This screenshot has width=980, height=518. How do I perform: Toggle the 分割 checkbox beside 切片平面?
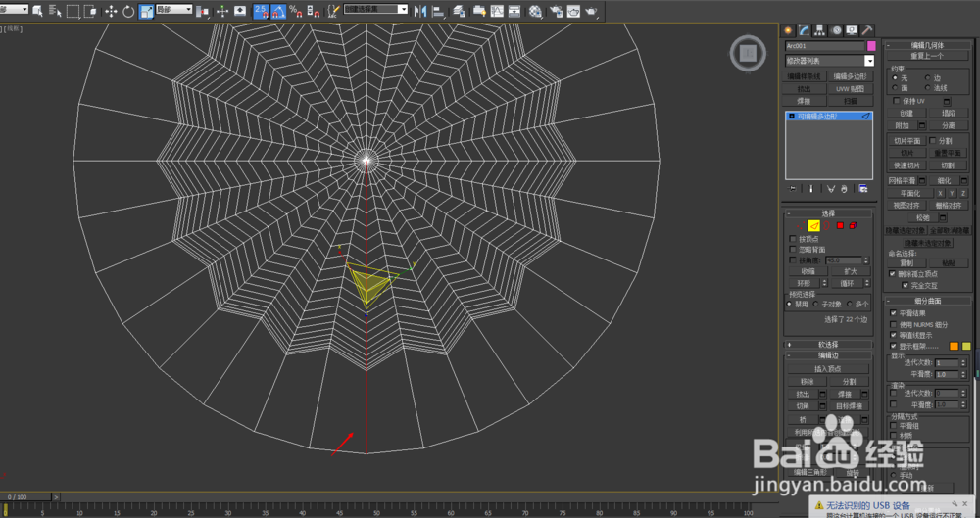[x=933, y=141]
